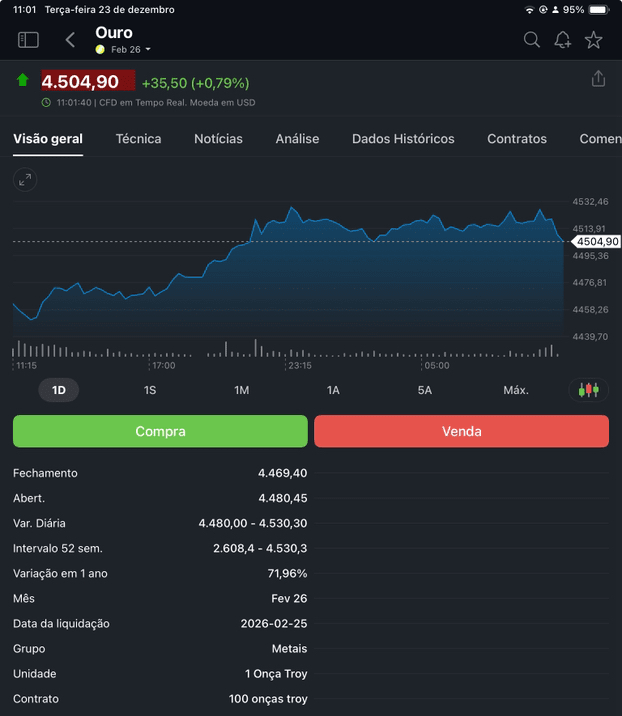The height and width of the screenshot is (716, 622).
Task: Select the Visão geral tab
Action: coord(48,139)
